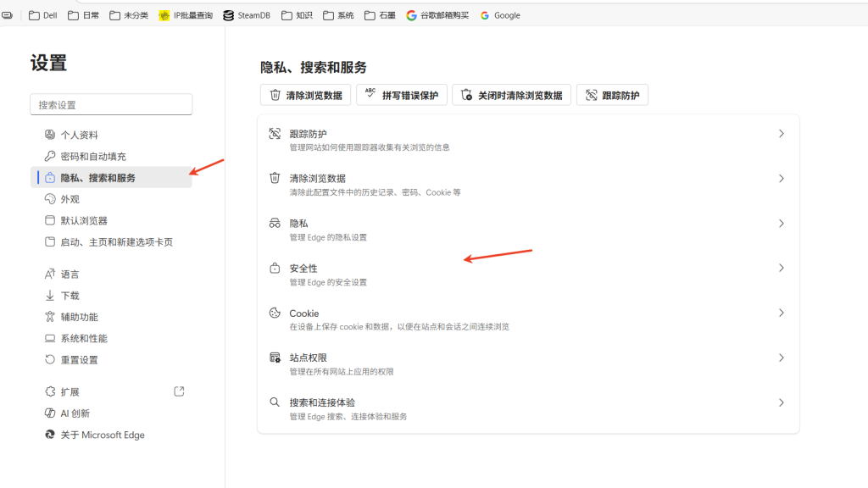Click the magnifier icon beside 搜索和连接体验
This screenshot has width=868, height=488.
click(275, 403)
